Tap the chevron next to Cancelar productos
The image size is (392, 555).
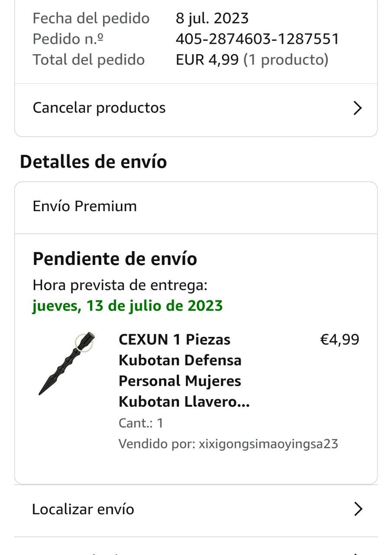[357, 108]
